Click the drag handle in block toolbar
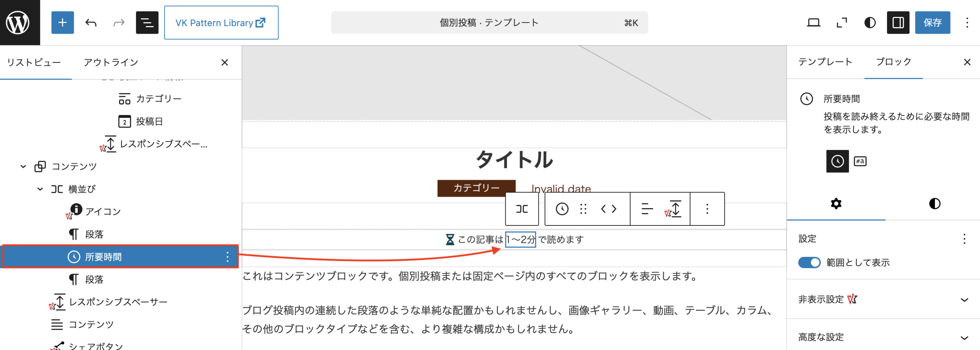The height and width of the screenshot is (350, 980). pos(583,209)
